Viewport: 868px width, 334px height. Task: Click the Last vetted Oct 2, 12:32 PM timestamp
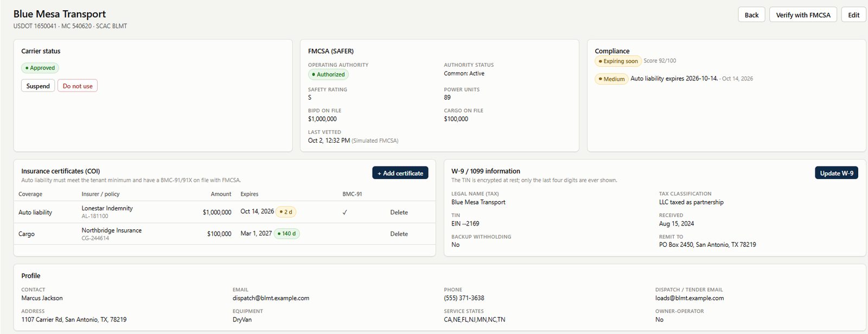click(329, 140)
